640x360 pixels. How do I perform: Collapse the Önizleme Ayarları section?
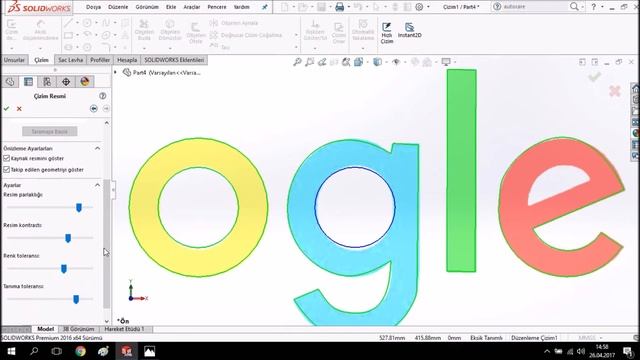(x=98, y=148)
